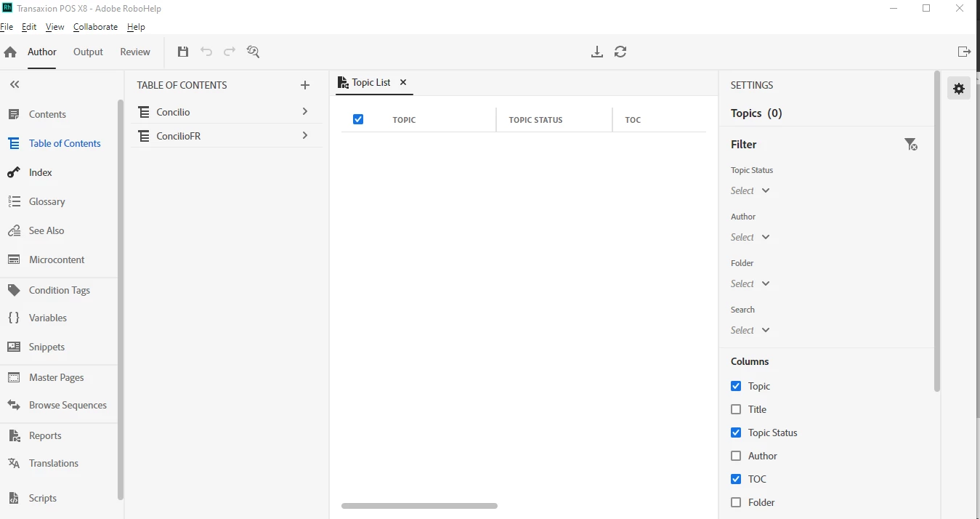Open the Topic Status filter dropdown

[x=750, y=190]
